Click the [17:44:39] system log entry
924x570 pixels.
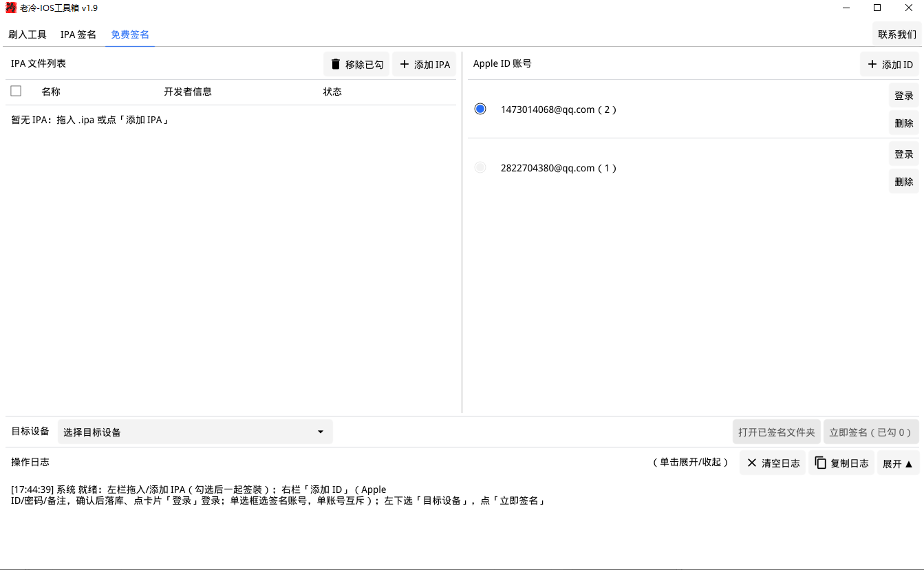(x=279, y=495)
